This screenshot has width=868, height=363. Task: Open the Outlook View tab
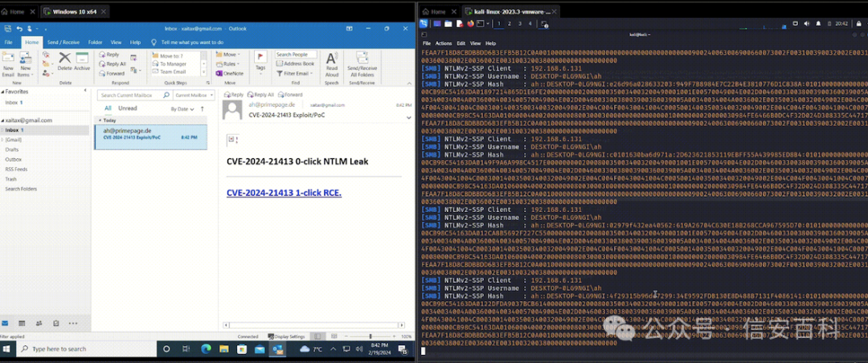pos(116,42)
